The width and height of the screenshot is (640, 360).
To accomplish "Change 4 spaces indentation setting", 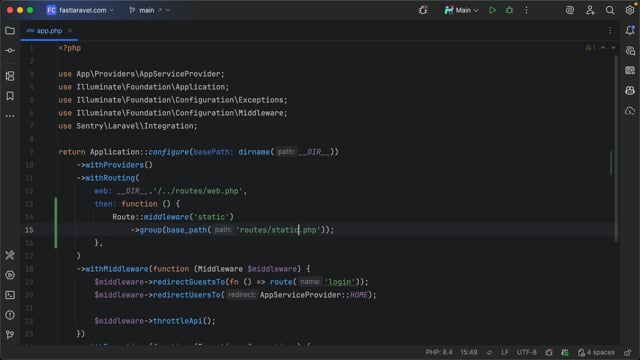I will [x=596, y=352].
